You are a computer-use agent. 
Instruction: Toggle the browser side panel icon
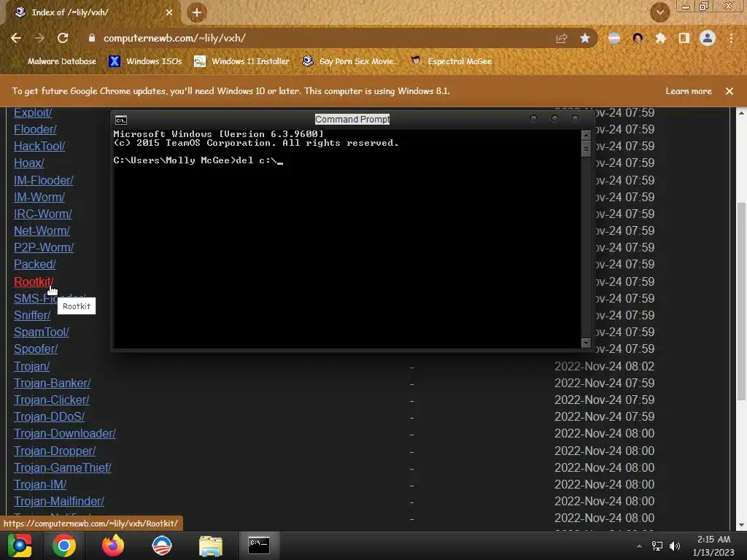click(x=684, y=38)
